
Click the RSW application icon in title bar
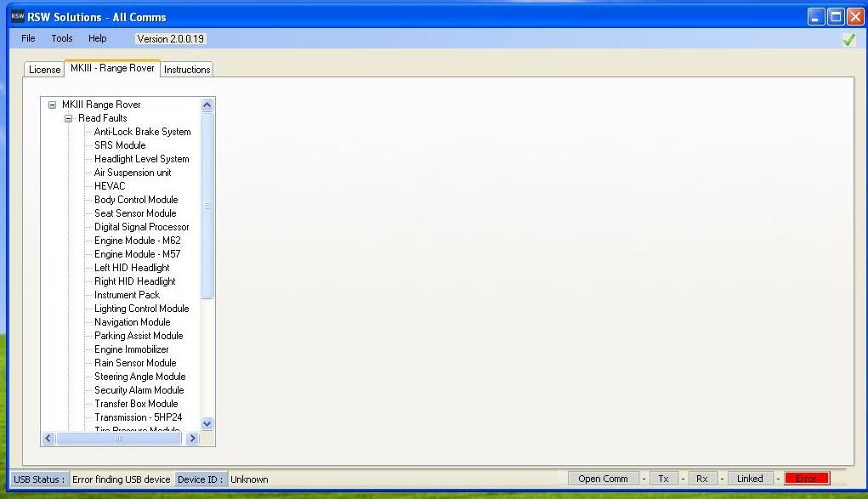point(17,16)
